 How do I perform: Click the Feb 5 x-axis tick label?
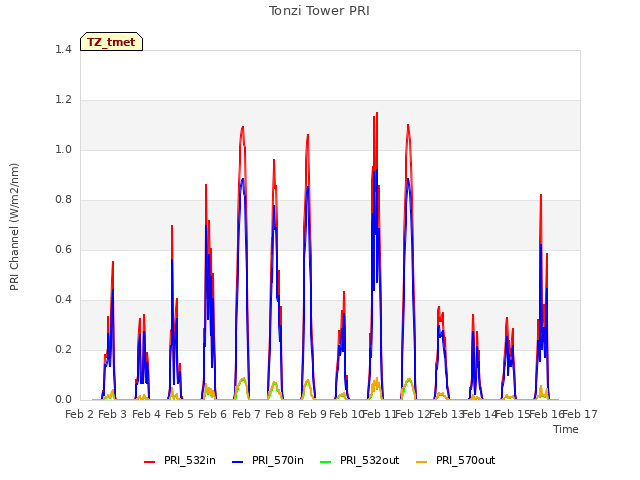[x=180, y=414]
